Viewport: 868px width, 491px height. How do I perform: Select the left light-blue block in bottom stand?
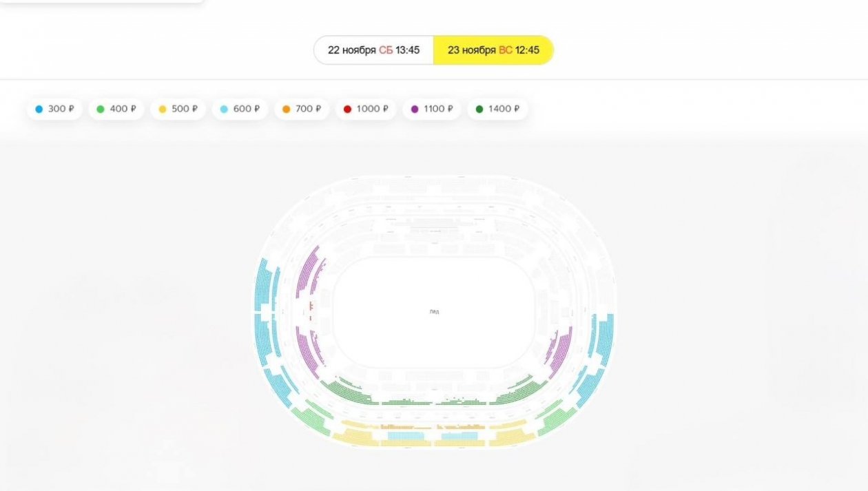(x=405, y=436)
